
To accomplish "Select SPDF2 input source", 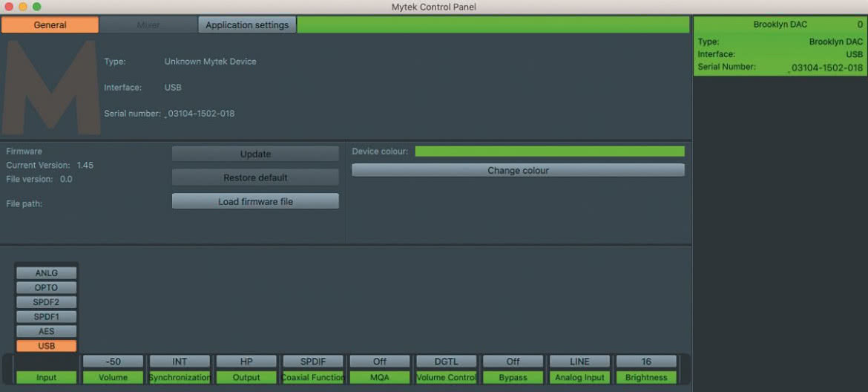I will click(x=47, y=302).
